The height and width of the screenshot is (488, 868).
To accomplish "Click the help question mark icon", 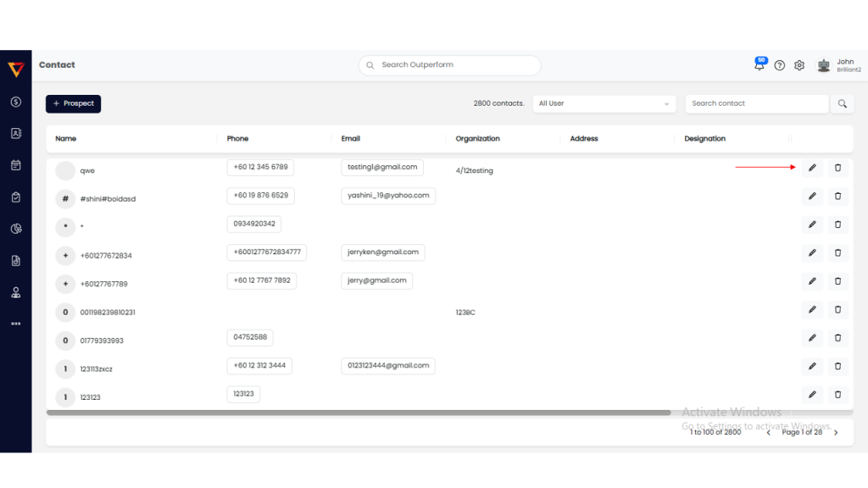I will pos(780,65).
